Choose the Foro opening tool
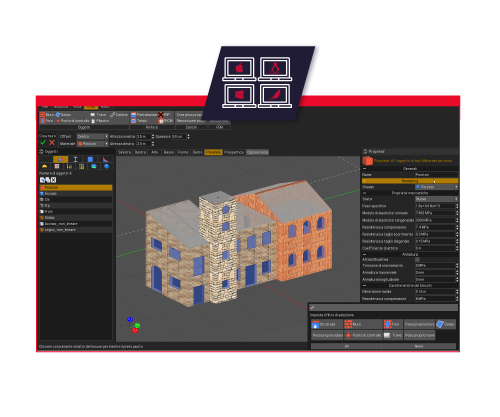 [x=47, y=121]
